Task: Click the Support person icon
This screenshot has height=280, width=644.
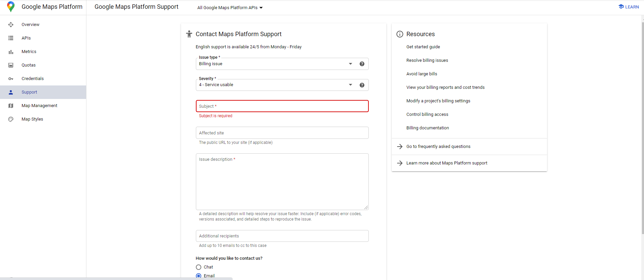Action: (11, 92)
